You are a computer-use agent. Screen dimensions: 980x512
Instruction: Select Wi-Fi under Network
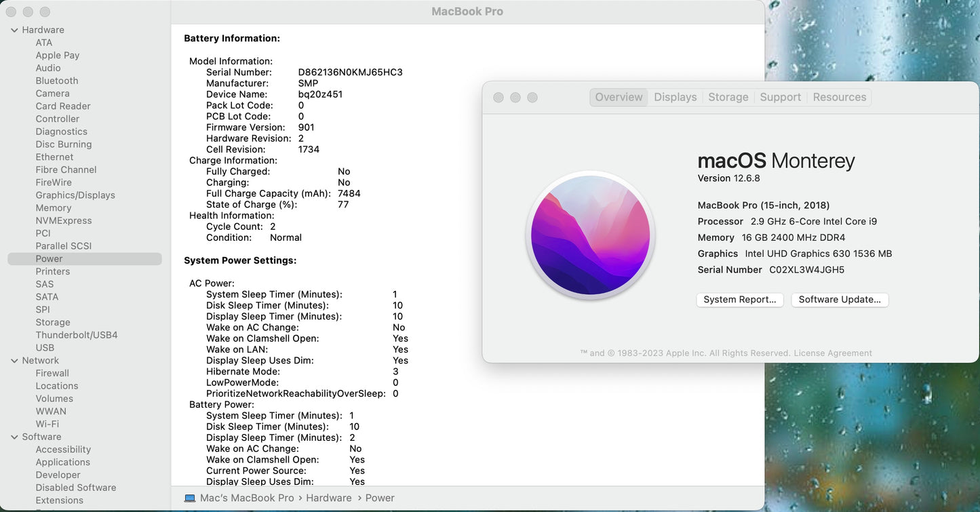47,425
